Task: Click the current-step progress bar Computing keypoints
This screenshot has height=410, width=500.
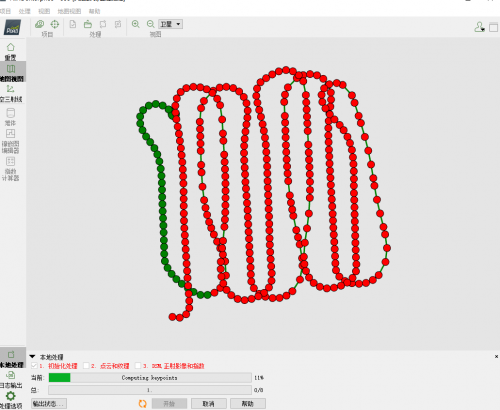Action: point(150,378)
